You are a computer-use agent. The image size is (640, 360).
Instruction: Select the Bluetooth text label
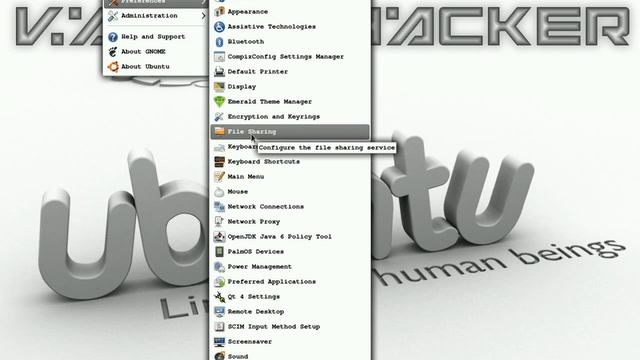coord(246,42)
